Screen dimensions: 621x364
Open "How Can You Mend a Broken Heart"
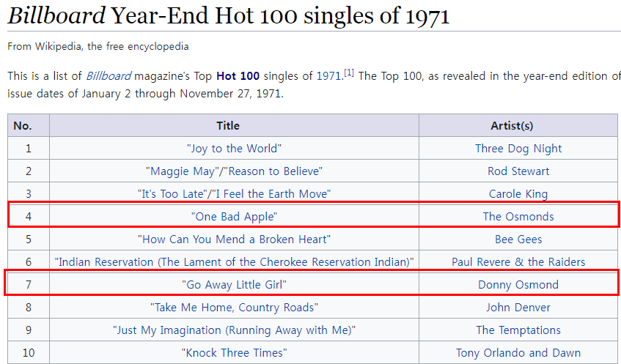click(234, 239)
